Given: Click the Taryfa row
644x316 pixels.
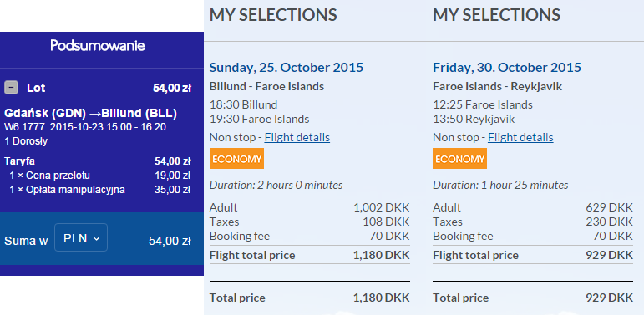Looking at the screenshot, I should (x=98, y=161).
